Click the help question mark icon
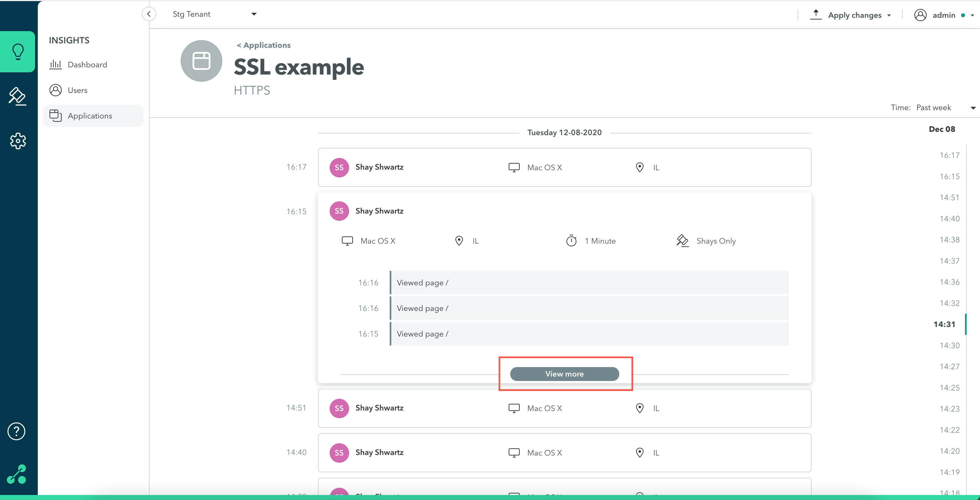This screenshot has width=980, height=500. [x=16, y=431]
